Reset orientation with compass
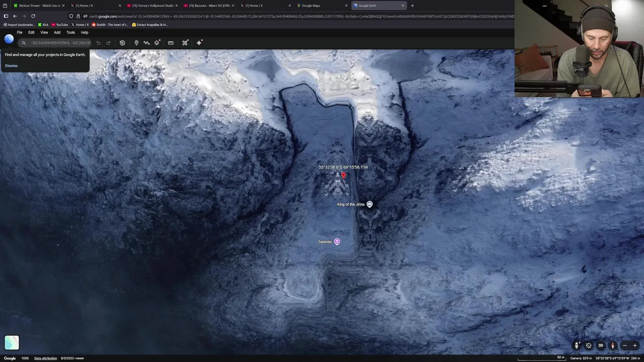644x362 pixels. (613, 345)
